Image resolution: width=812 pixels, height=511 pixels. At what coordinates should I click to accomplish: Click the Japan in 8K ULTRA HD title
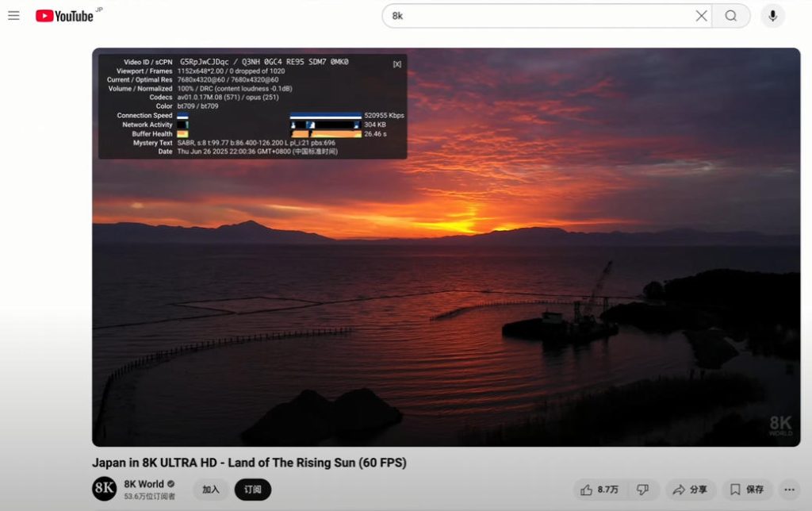tap(249, 463)
